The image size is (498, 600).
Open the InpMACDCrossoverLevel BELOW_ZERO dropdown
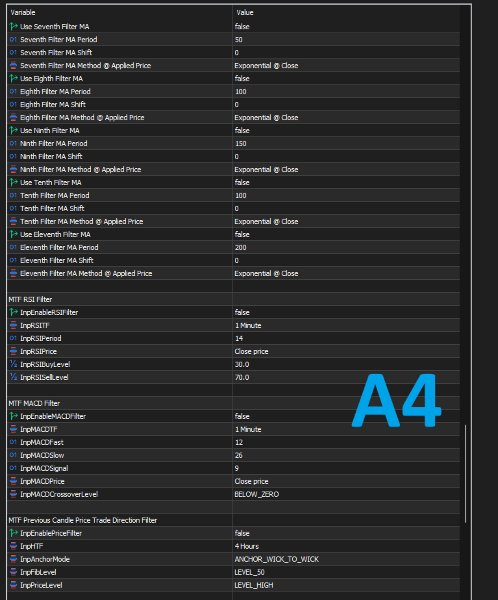pos(346,494)
